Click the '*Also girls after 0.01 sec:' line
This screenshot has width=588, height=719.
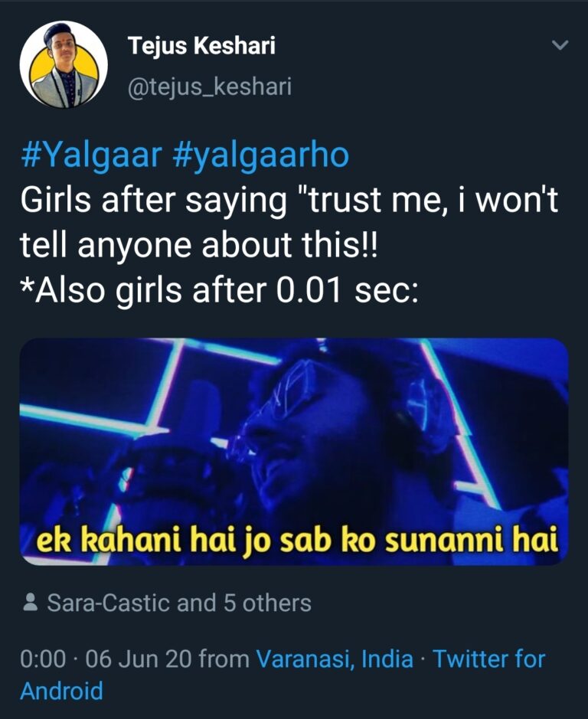click(x=219, y=293)
